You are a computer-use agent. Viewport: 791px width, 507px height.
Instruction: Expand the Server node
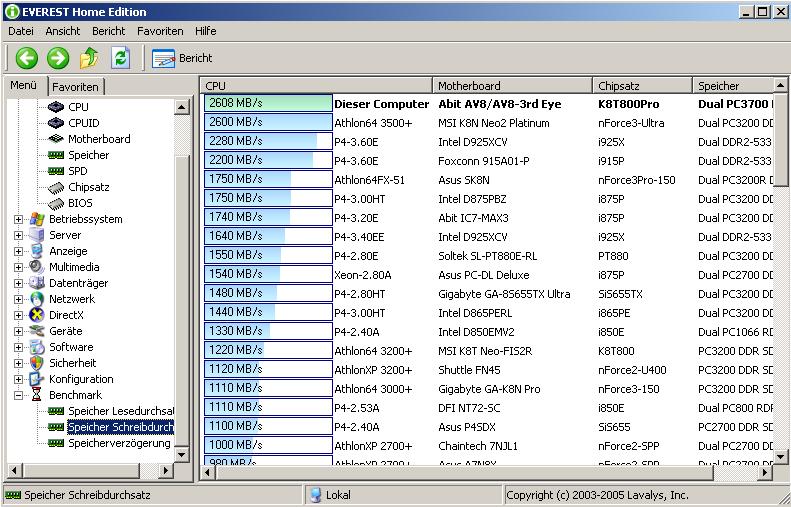18,236
